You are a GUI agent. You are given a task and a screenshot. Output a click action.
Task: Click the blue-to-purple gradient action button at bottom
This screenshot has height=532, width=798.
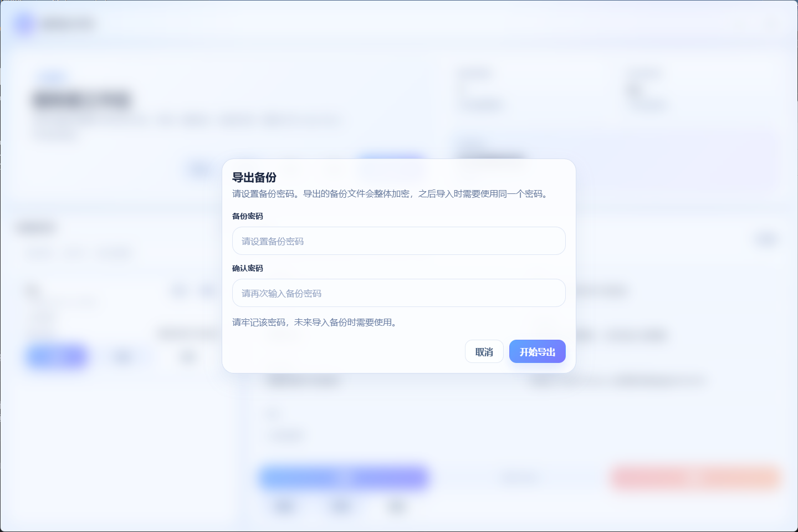click(344, 478)
